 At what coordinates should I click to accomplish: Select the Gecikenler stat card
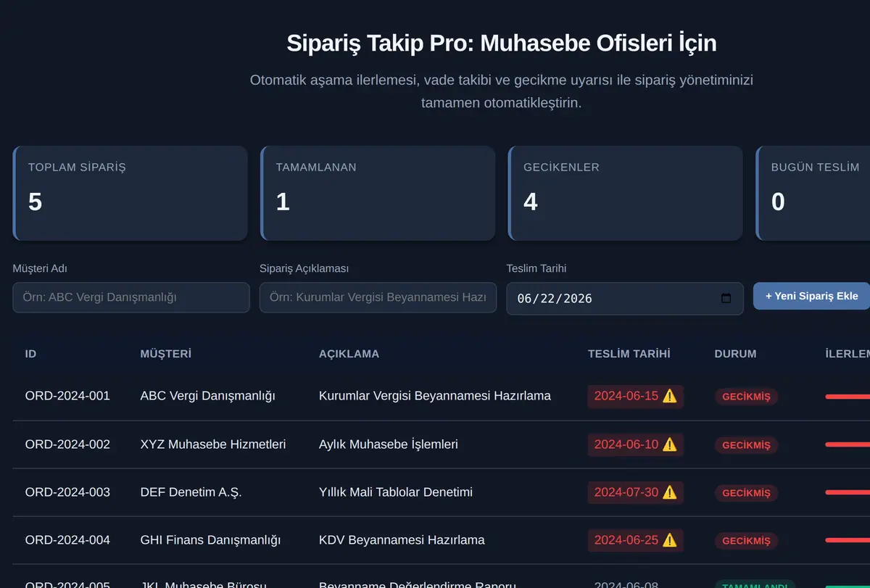coord(626,193)
